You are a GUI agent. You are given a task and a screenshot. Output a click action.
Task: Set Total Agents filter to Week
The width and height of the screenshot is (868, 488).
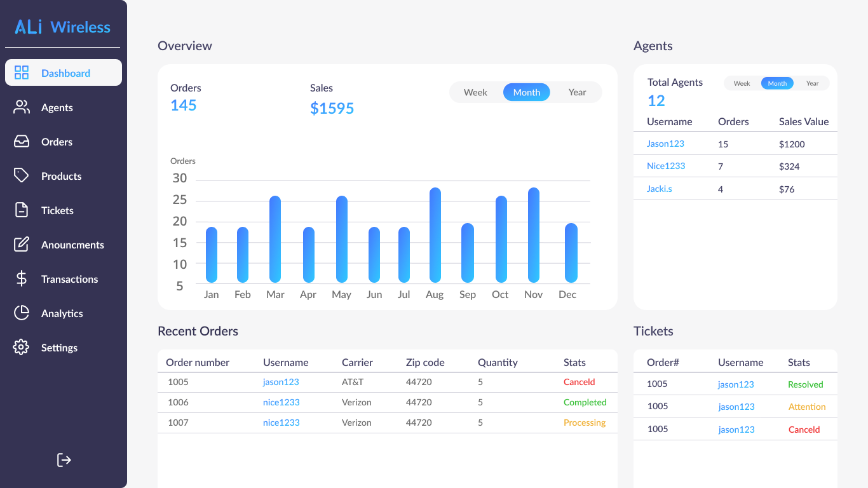tap(742, 83)
